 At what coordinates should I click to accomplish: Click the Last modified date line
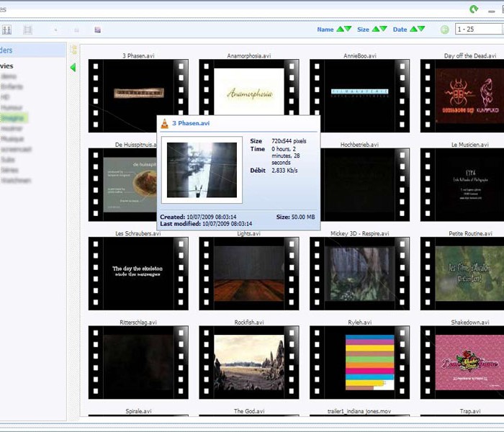(x=206, y=224)
